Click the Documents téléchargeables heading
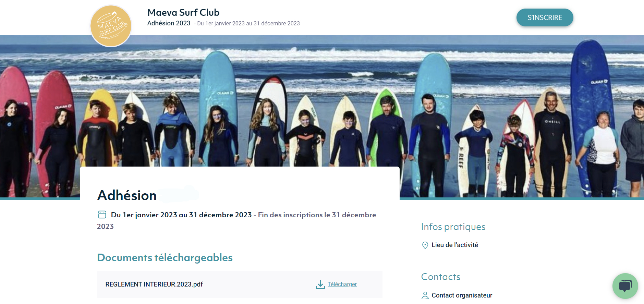The height and width of the screenshot is (304, 644). [165, 257]
